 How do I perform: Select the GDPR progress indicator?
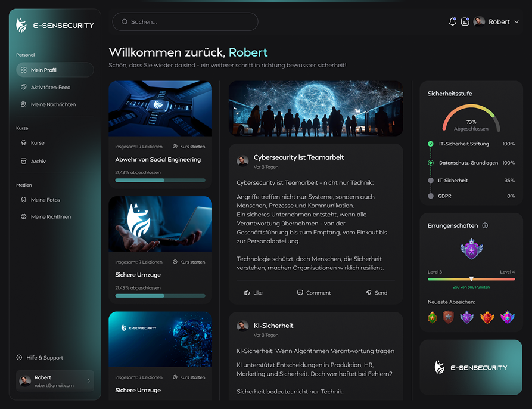click(x=430, y=195)
